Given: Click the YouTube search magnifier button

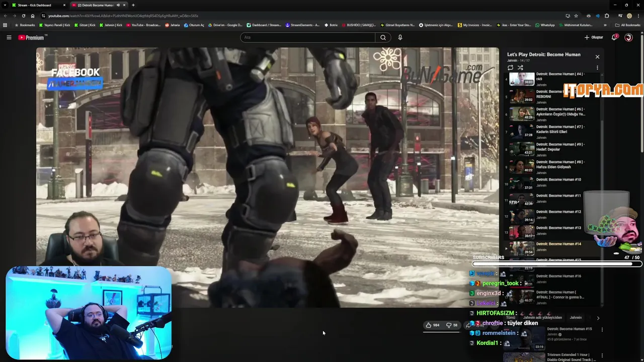Looking at the screenshot, I should 383,37.
